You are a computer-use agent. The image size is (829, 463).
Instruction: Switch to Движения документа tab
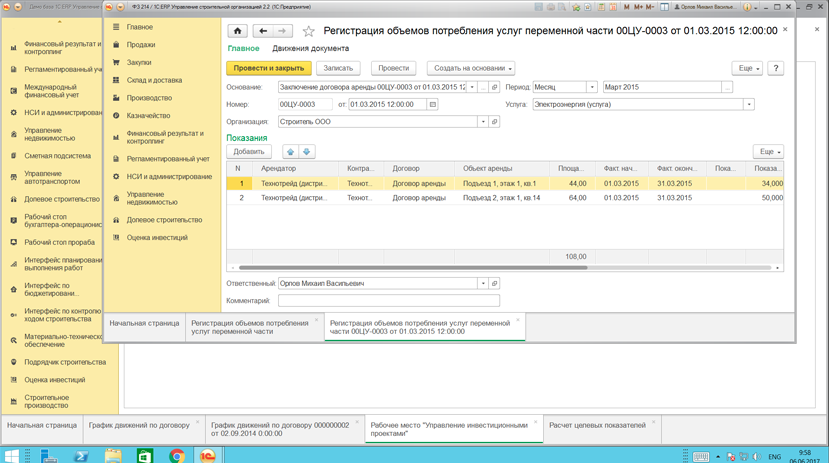coord(310,48)
